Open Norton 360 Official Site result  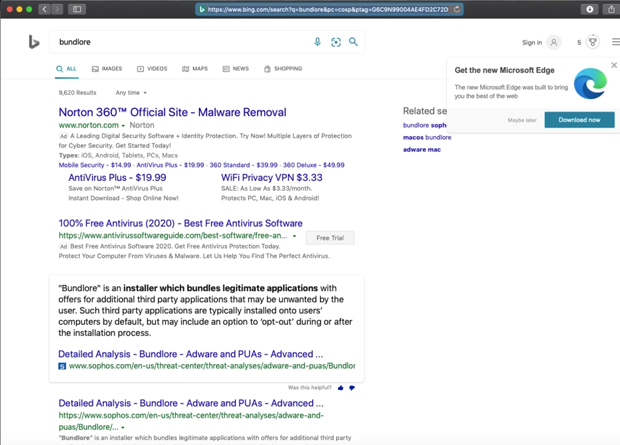pyautogui.click(x=172, y=112)
